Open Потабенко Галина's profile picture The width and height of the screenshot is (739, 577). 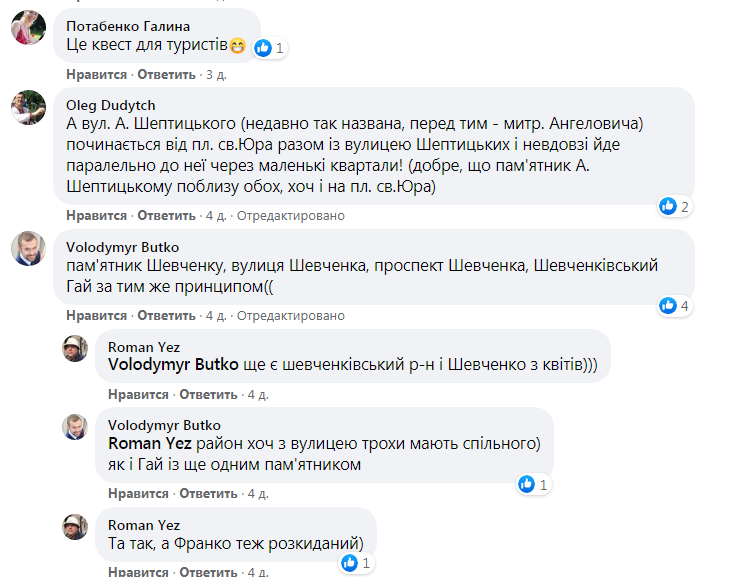[28, 29]
